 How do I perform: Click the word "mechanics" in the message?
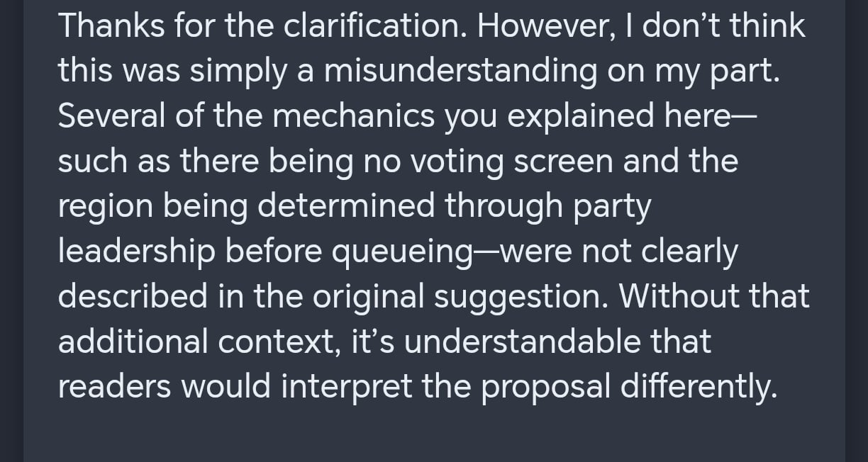[352, 116]
